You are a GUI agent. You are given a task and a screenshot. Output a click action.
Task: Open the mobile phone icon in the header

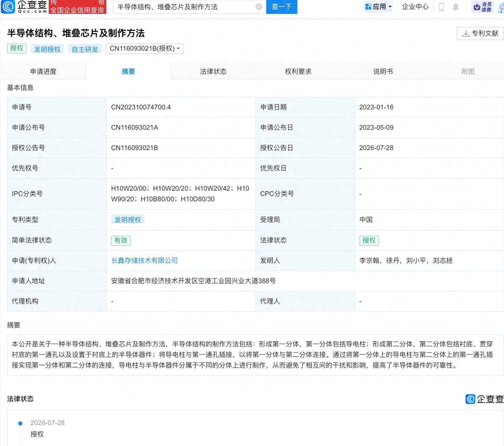pos(441,7)
